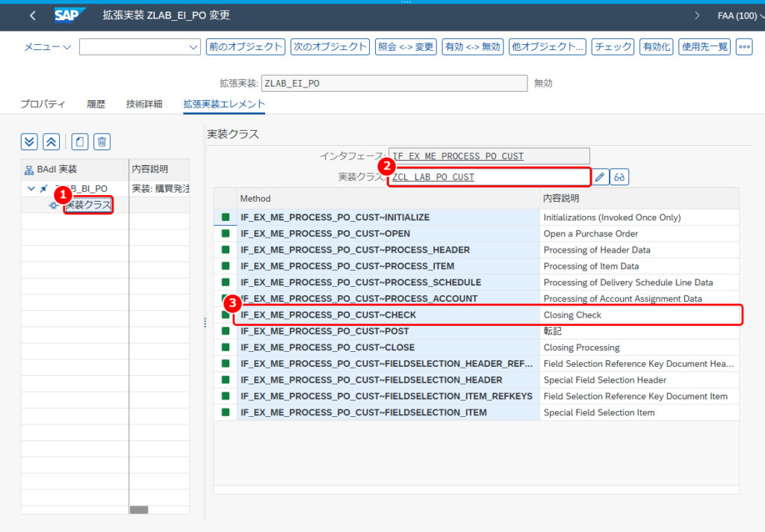Click the チェック button
The height and width of the screenshot is (532, 765).
[x=613, y=47]
